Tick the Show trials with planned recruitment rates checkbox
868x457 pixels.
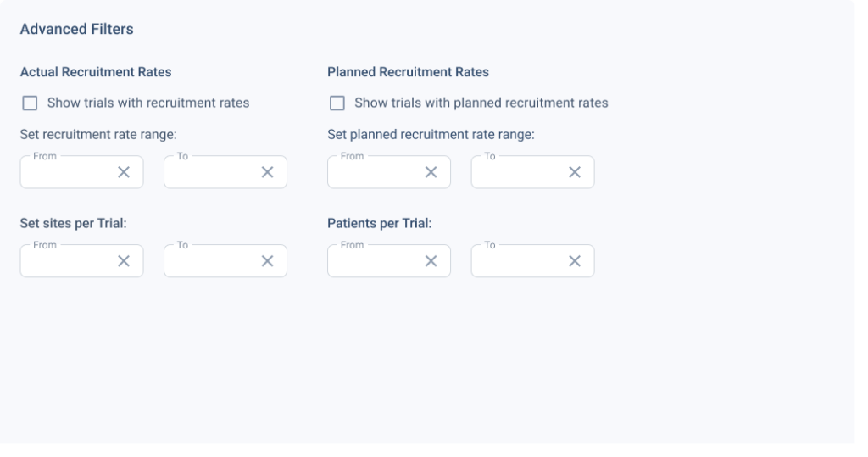337,103
